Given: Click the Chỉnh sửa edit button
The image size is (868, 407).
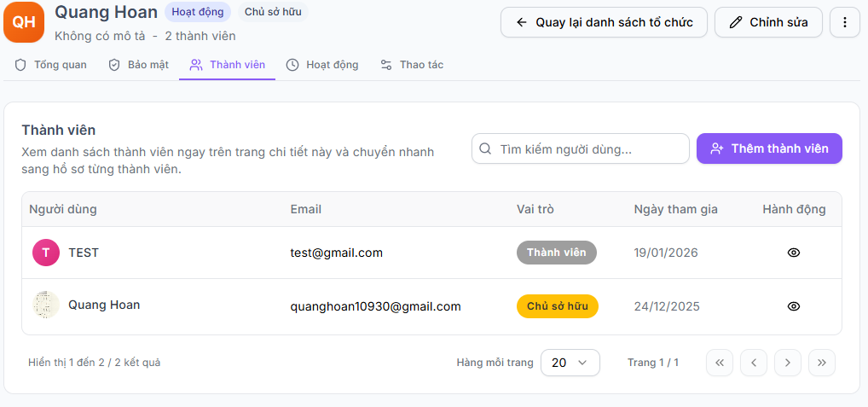Looking at the screenshot, I should pos(768,22).
